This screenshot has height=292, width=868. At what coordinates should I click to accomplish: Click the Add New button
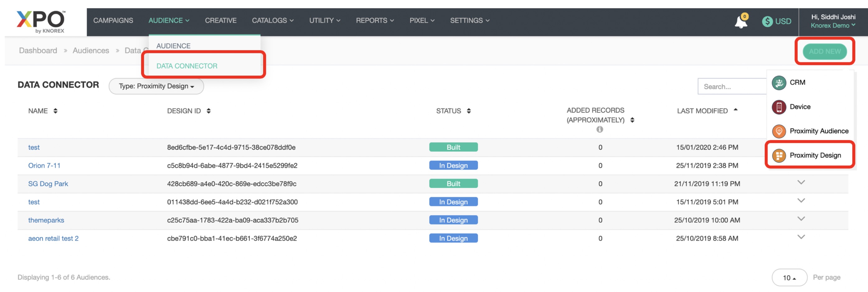tap(824, 52)
